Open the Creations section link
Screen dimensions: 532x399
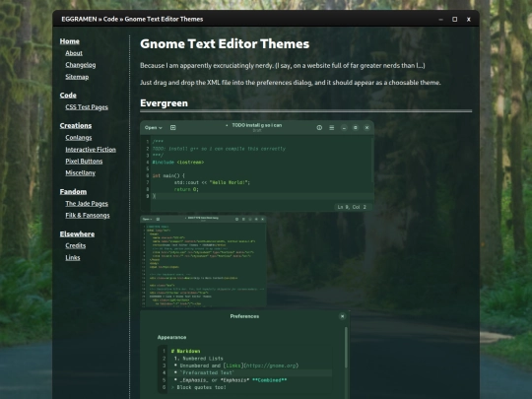point(76,125)
